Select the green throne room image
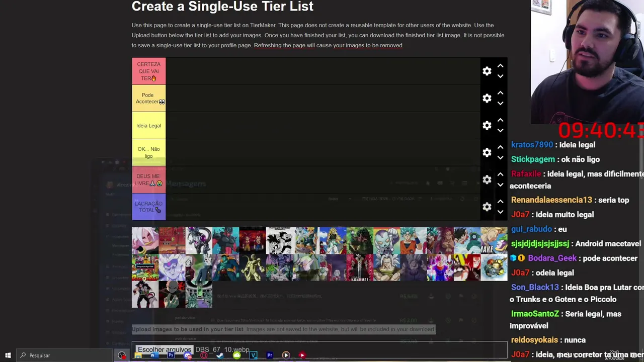The width and height of the screenshot is (644, 362). click(x=199, y=294)
